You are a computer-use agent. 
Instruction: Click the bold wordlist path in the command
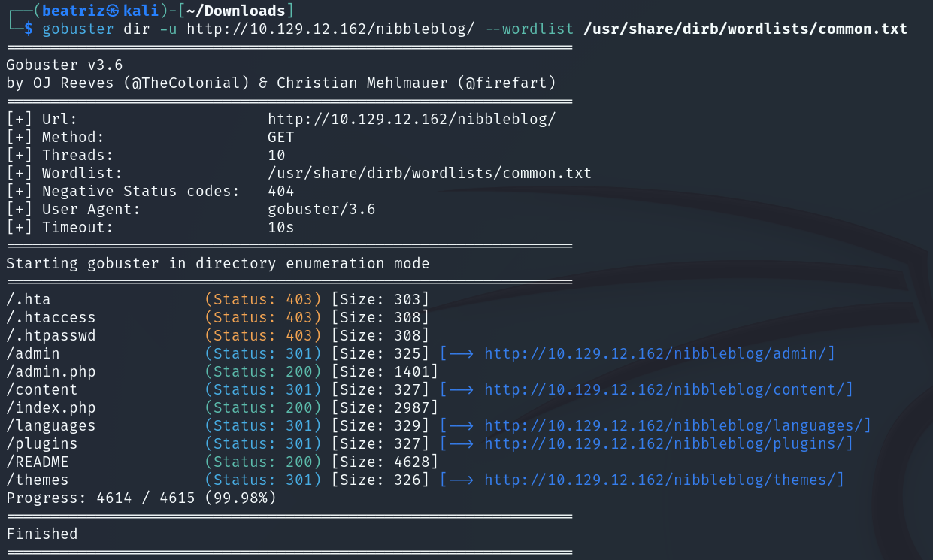click(x=745, y=29)
